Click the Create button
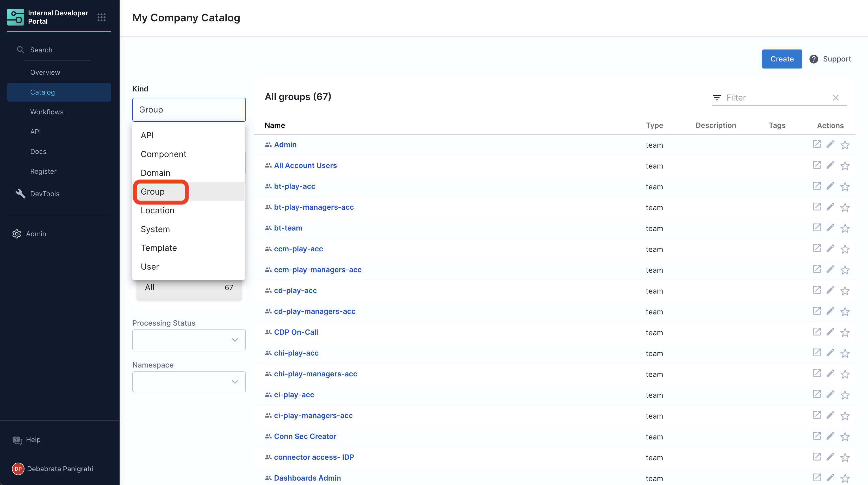Screen dimensions: 868x485 pos(782,59)
